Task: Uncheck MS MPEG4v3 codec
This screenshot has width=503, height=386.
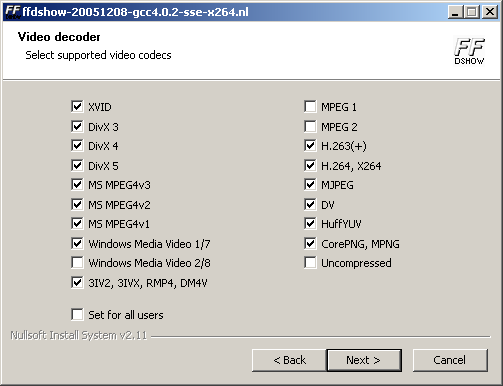Action: click(77, 185)
